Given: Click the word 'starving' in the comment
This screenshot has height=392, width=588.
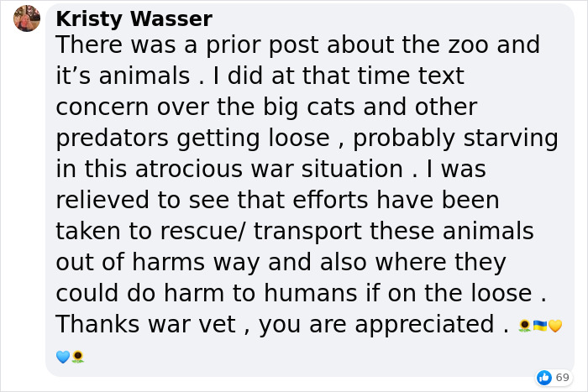Looking at the screenshot, I should click(511, 139).
